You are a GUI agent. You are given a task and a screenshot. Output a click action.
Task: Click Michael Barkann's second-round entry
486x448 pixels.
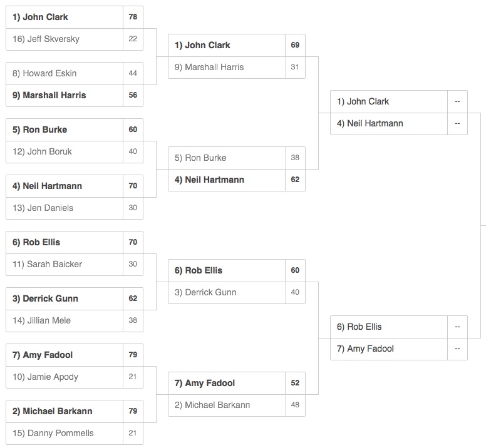(x=237, y=405)
